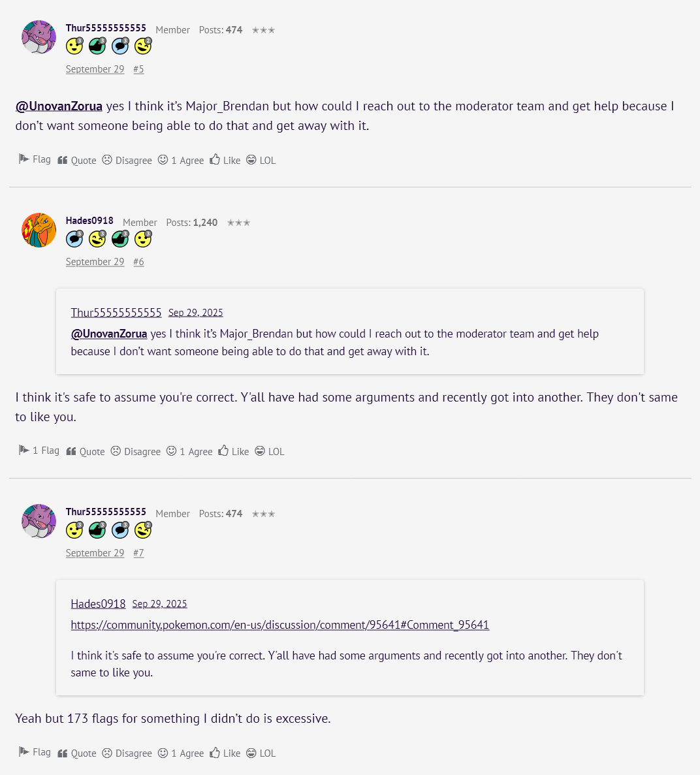Image resolution: width=700 pixels, height=775 pixels.
Task: Click the Hades0918 username in post #6
Action: point(89,221)
